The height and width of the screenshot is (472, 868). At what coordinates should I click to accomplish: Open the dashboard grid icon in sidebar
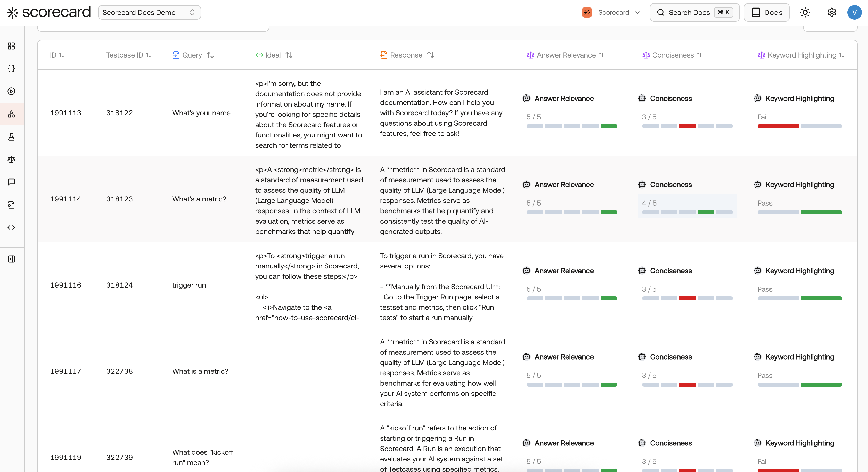pos(11,46)
